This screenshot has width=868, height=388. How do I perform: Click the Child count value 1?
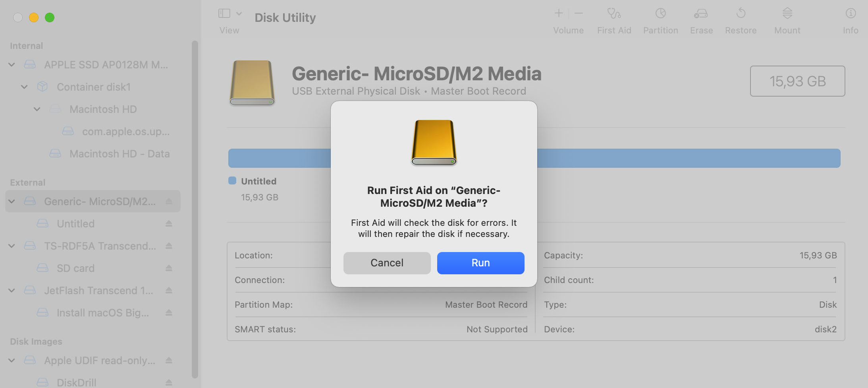pyautogui.click(x=835, y=280)
